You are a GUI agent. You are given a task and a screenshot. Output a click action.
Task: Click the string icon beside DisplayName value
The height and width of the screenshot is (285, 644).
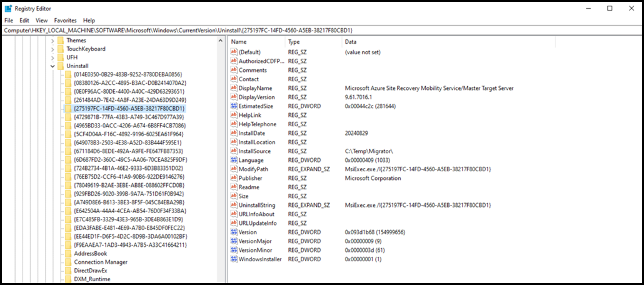[234, 88]
